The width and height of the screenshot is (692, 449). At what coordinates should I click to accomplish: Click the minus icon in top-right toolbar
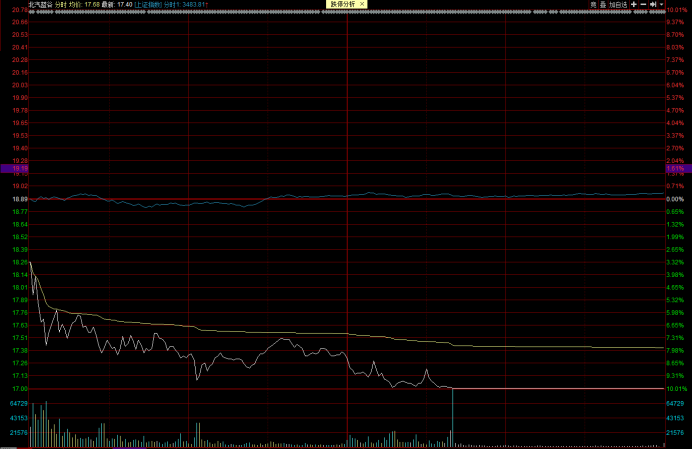(x=643, y=4)
